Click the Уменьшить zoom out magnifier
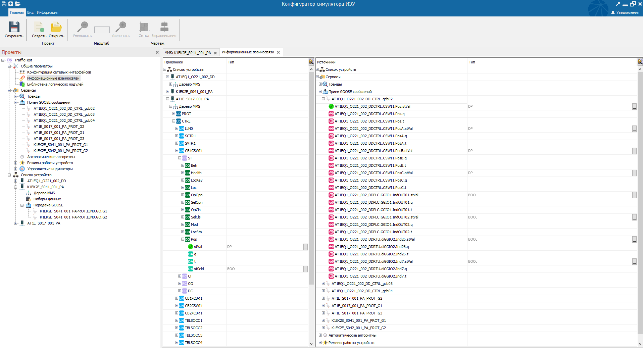The height and width of the screenshot is (349, 644). [x=82, y=27]
